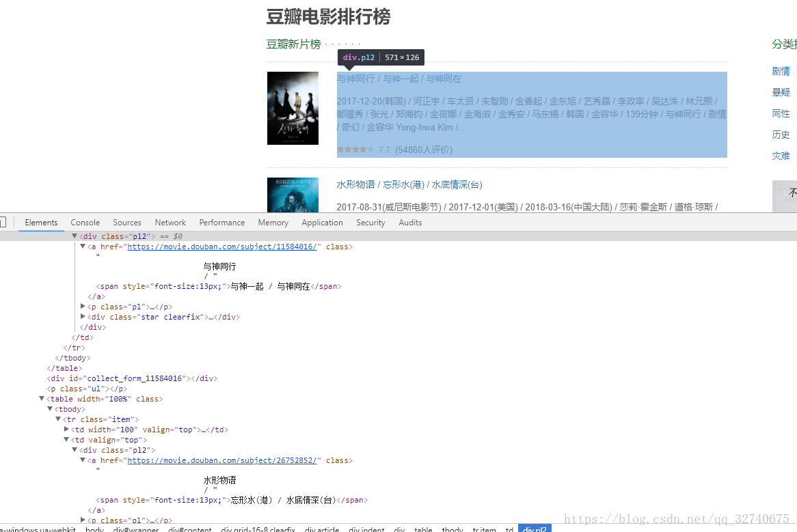
Task: Click the 豆瓣电影排行榜 page title
Action: 328,17
